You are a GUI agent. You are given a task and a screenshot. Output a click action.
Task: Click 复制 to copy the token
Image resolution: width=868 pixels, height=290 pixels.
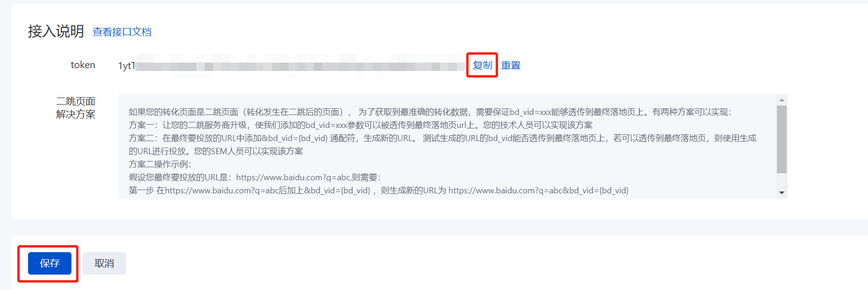[x=482, y=65]
